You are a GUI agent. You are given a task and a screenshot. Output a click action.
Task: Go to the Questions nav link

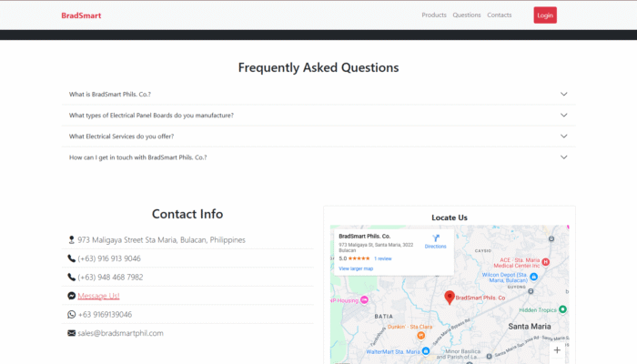pyautogui.click(x=467, y=15)
